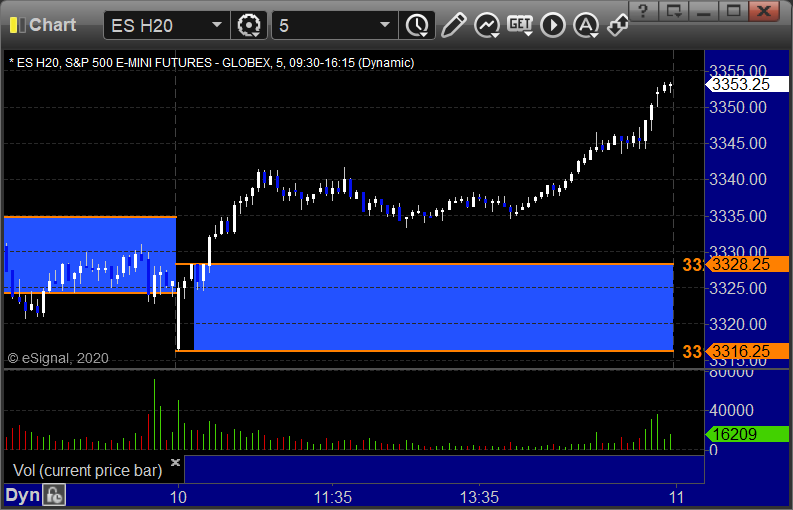This screenshot has width=793, height=510.
Task: Select the Vol (current price bar) label
Action: (87, 471)
